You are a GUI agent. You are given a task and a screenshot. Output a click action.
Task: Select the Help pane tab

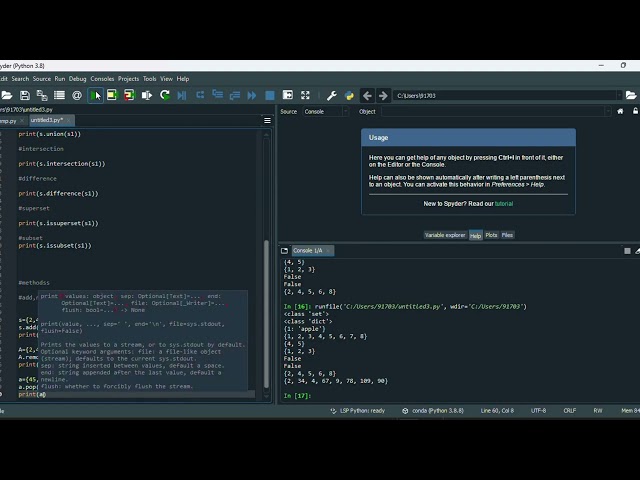(x=475, y=236)
